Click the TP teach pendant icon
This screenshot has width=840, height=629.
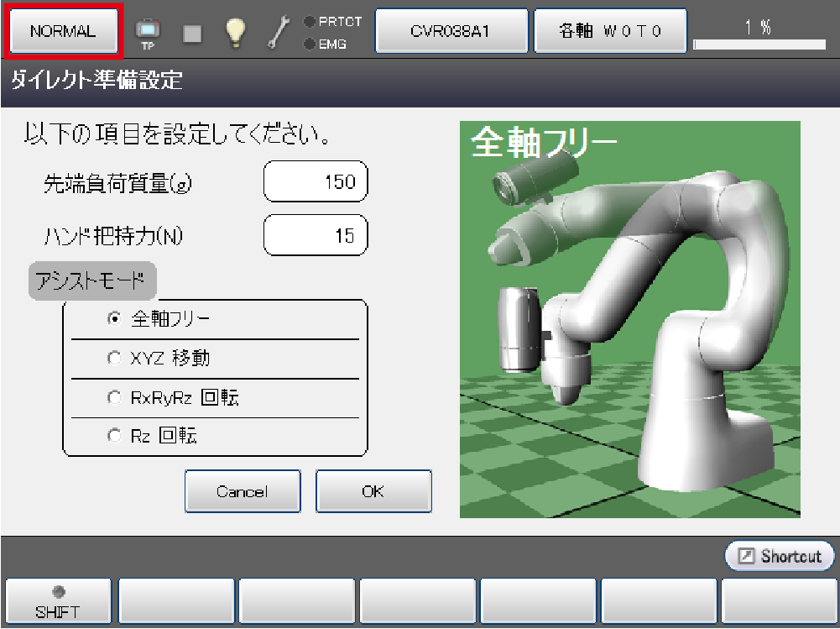(x=148, y=32)
